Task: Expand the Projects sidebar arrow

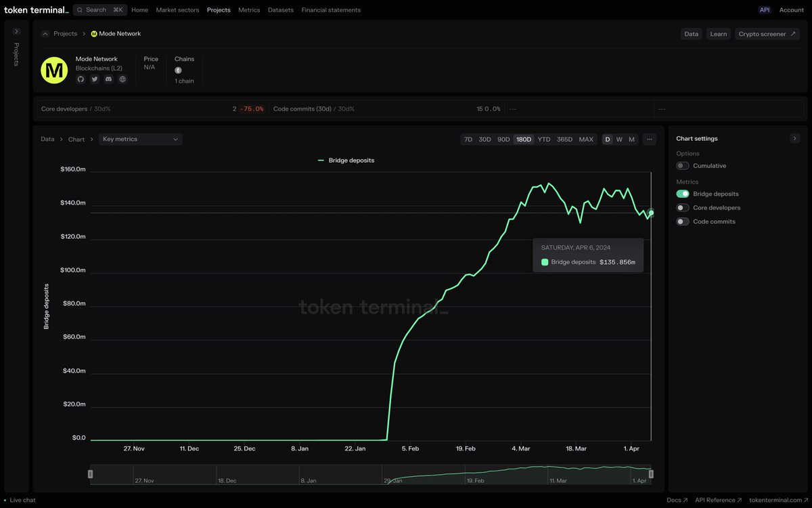Action: (16, 30)
